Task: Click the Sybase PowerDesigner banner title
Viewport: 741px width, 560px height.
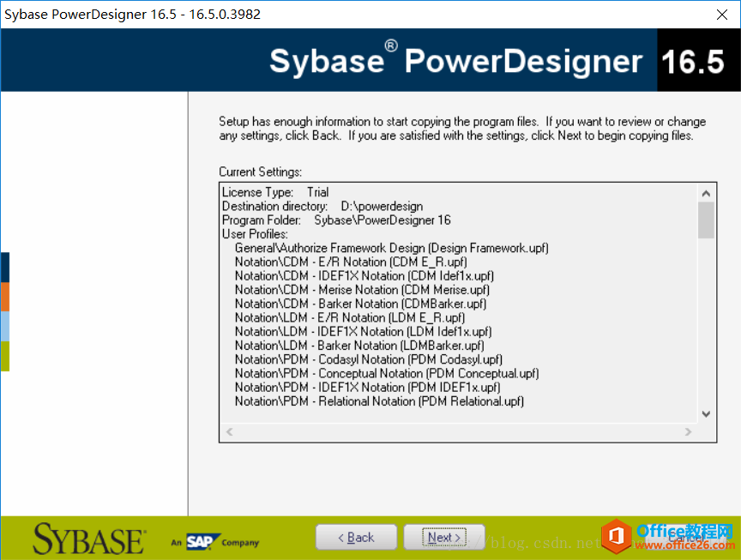Action: (455, 61)
